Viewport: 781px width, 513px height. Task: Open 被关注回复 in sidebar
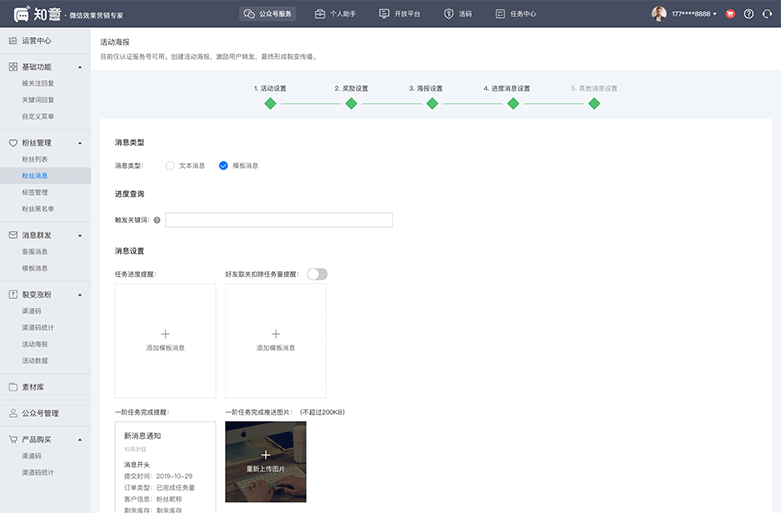[38, 83]
